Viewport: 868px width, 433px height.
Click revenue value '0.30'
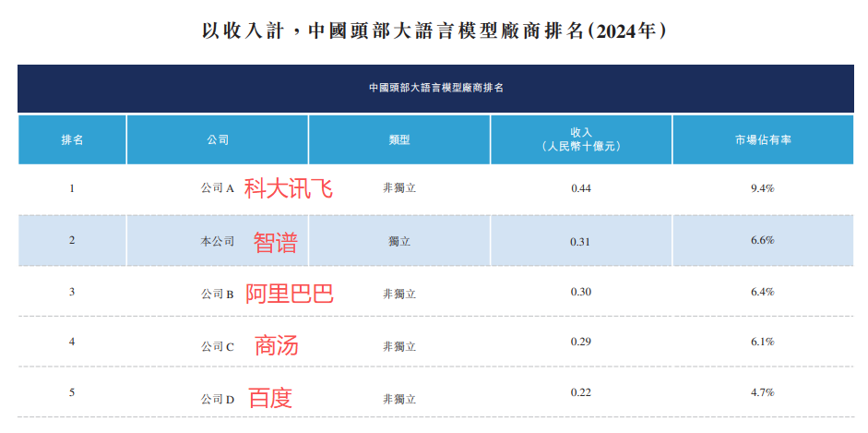[x=581, y=291]
